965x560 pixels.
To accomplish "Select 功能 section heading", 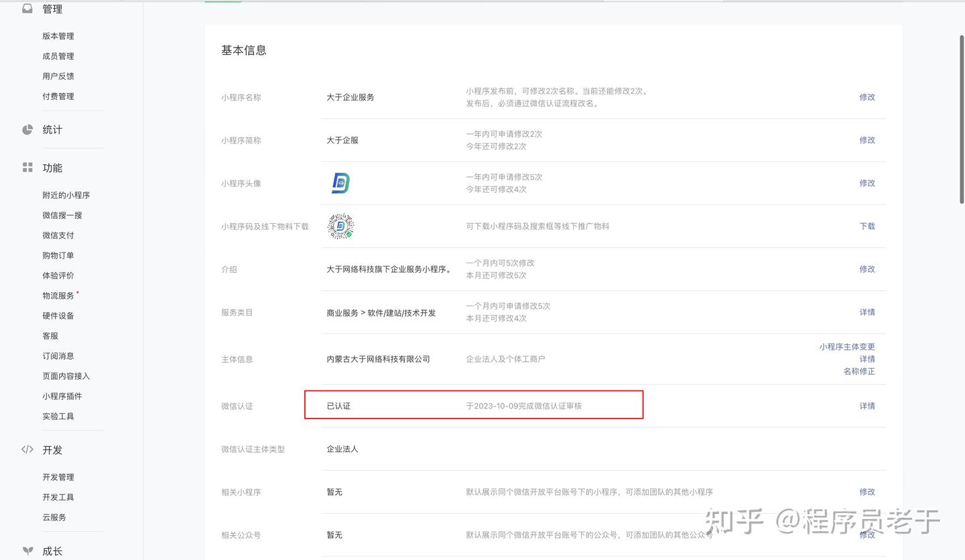I will [52, 168].
